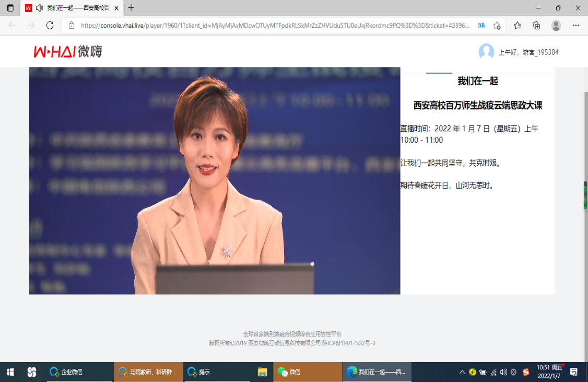Click the page vertical scrollbar thumb
The image size is (588, 382).
[x=585, y=195]
